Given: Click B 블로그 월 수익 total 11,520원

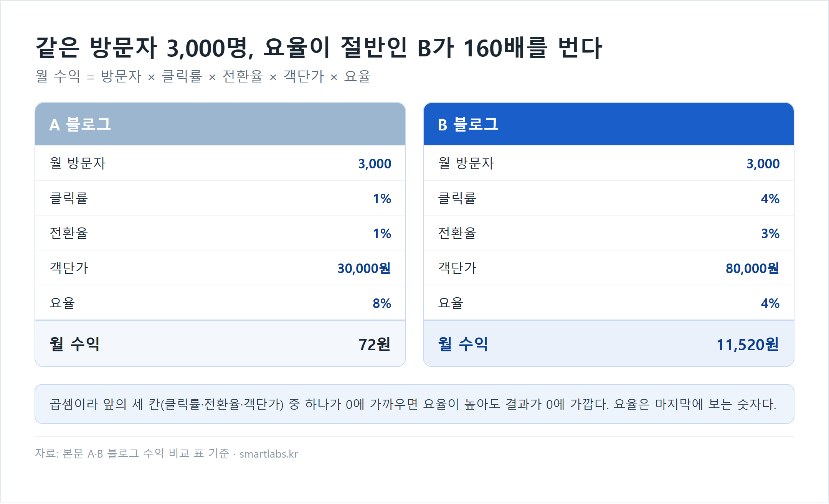Looking at the screenshot, I should [748, 344].
